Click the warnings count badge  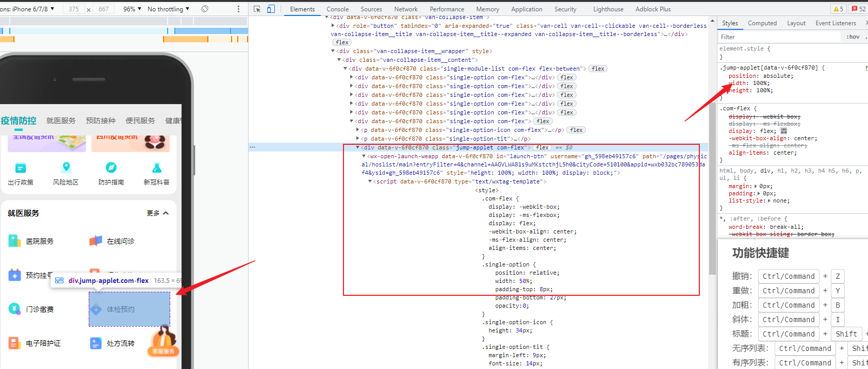[x=839, y=9]
